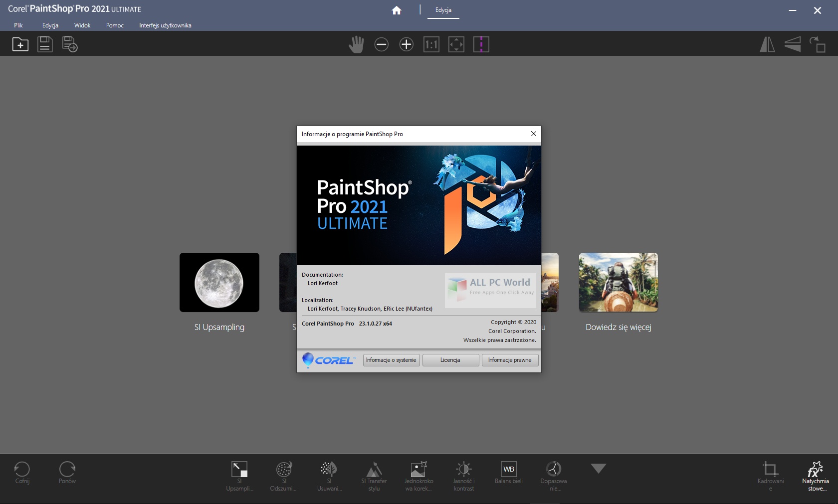Click the fit to window icon
The height and width of the screenshot is (504, 838).
click(456, 44)
